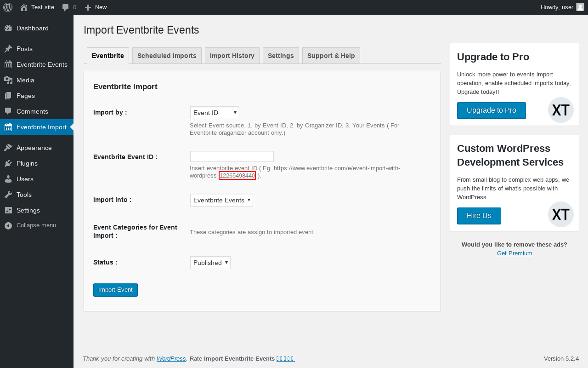Image resolution: width=588 pixels, height=368 pixels.
Task: Click the Eventbrite Import calendar icon
Action: [8, 127]
